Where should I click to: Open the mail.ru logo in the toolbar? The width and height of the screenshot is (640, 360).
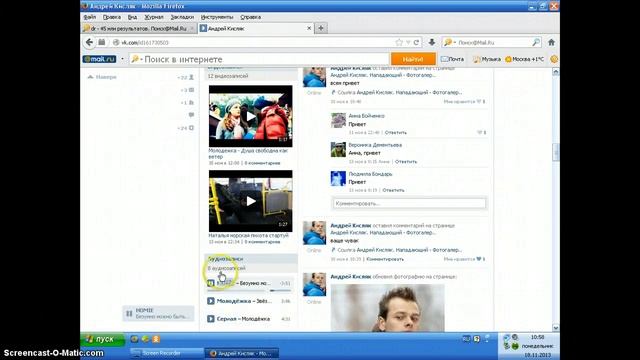click(99, 59)
